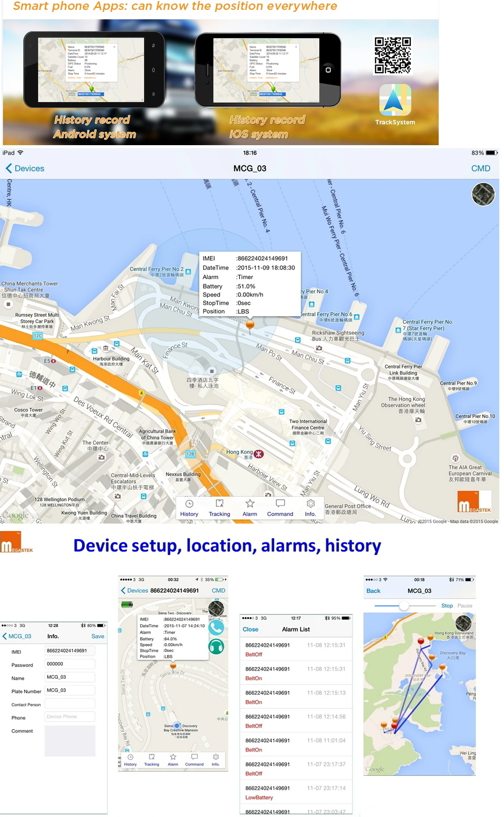Go back to Devices from 866224024149691 screen
The width and height of the screenshot is (504, 817).
[135, 591]
